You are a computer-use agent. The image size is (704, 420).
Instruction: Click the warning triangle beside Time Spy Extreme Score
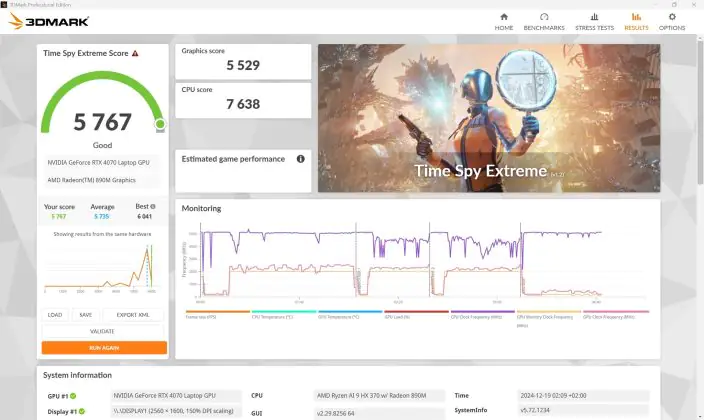pos(135,53)
